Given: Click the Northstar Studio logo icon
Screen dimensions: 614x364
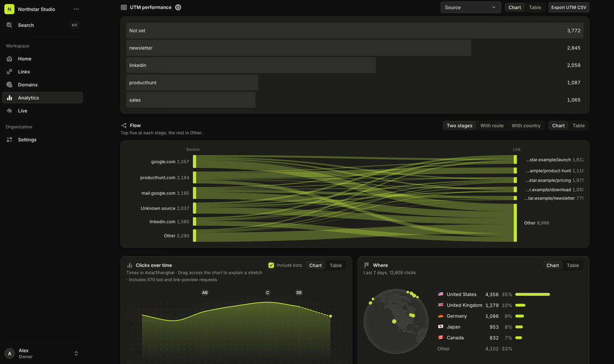Looking at the screenshot, I should [x=9, y=9].
